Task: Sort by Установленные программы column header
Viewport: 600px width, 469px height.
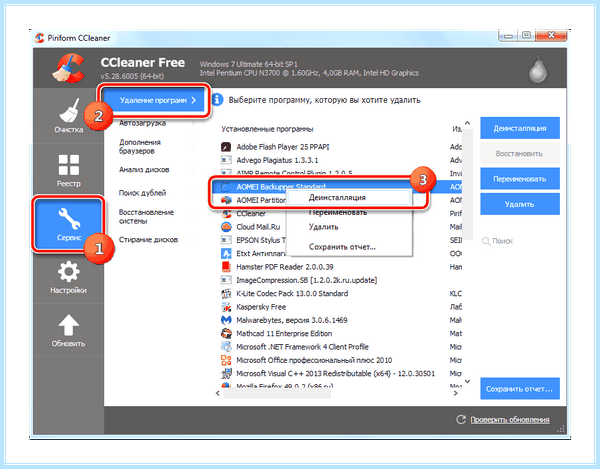Action: click(x=267, y=129)
